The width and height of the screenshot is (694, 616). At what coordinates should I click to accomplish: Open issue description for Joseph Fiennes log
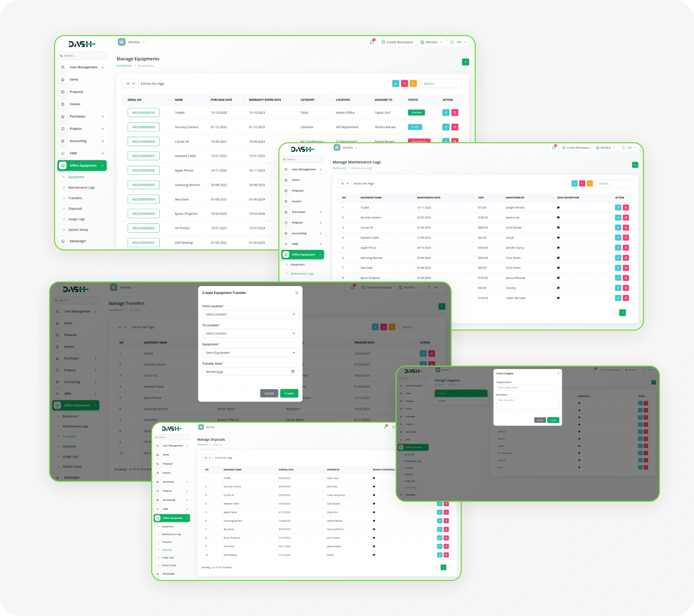click(558, 207)
